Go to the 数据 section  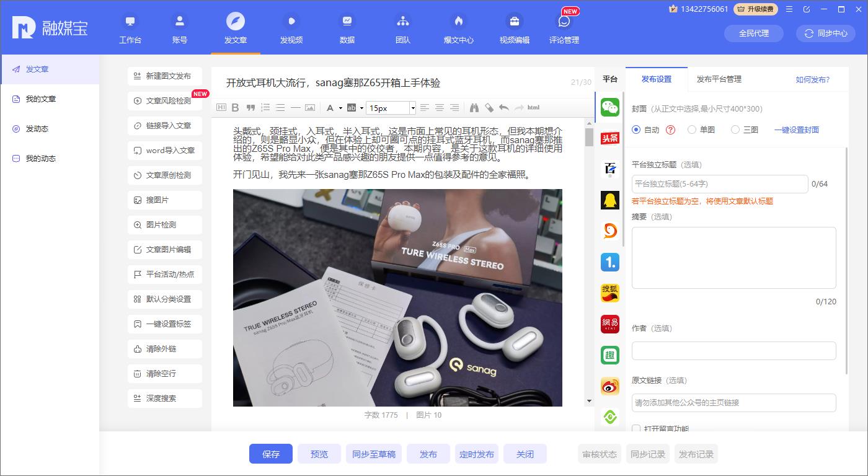(x=347, y=29)
